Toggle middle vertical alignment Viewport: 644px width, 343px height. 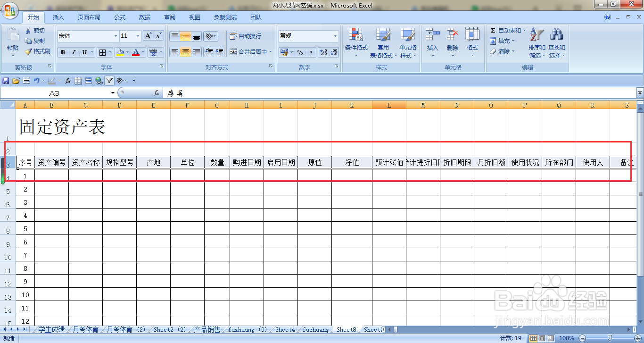186,36
